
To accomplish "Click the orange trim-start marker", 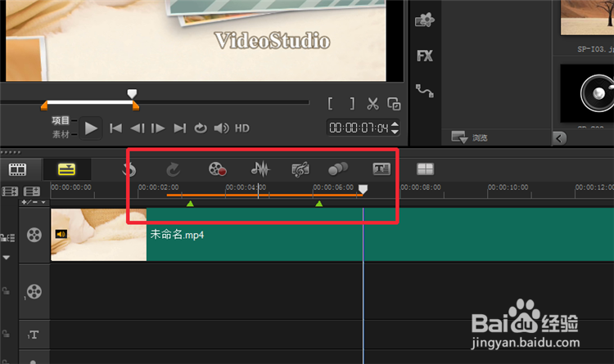I will [x=44, y=106].
